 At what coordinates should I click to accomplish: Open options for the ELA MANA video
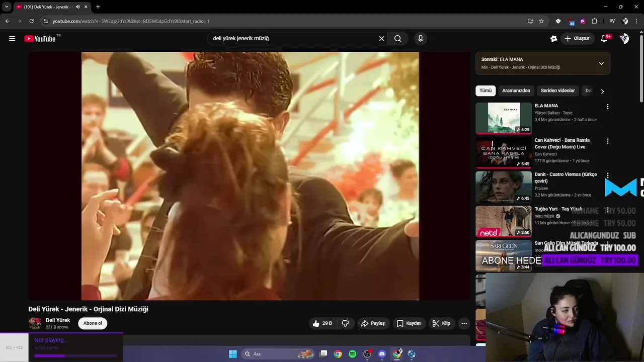click(x=607, y=107)
